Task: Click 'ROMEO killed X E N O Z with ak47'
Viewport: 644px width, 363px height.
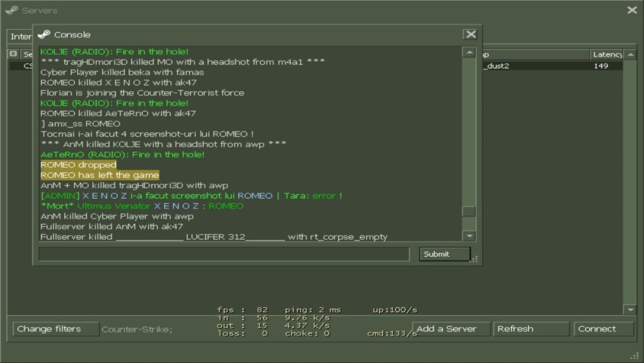Action: click(118, 83)
